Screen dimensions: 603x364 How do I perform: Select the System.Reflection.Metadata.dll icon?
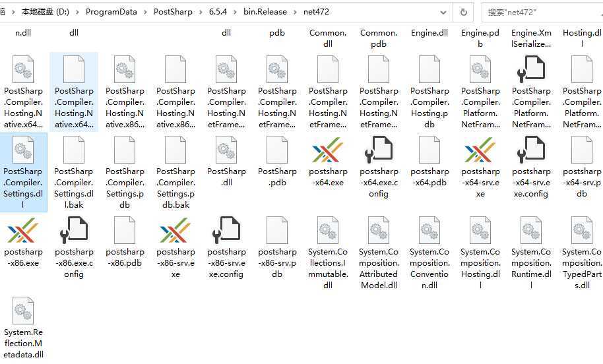pyautogui.click(x=23, y=311)
